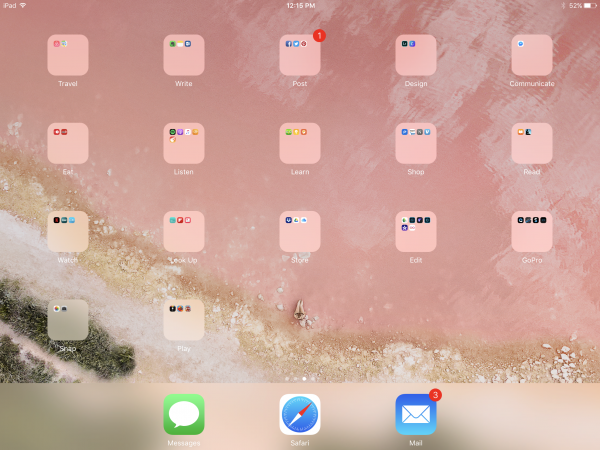This screenshot has width=600, height=450.
Task: Launch Mail from the dock
Action: click(416, 414)
